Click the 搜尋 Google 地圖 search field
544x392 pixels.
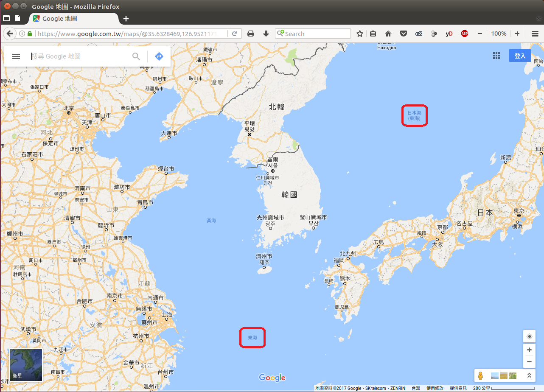pos(81,56)
